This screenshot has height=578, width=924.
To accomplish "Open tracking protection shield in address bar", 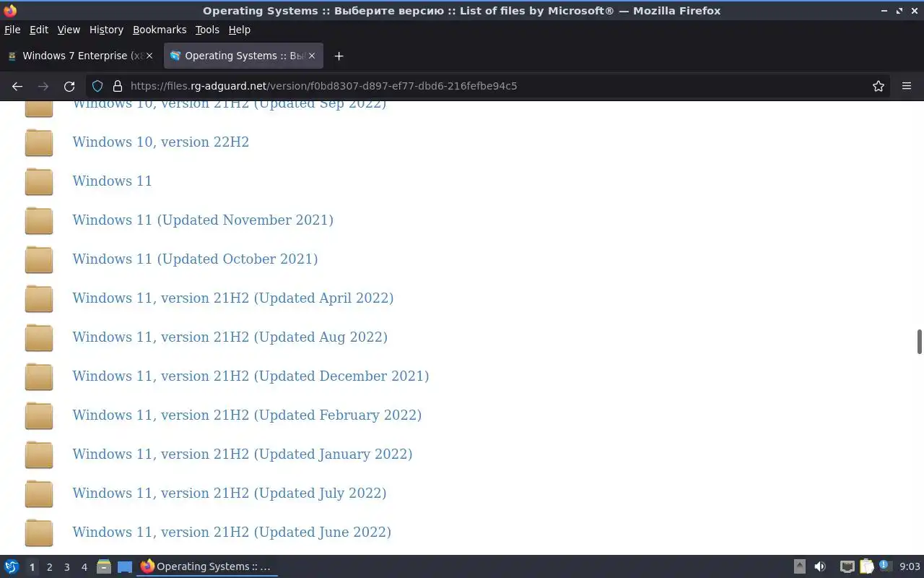I will 97,86.
